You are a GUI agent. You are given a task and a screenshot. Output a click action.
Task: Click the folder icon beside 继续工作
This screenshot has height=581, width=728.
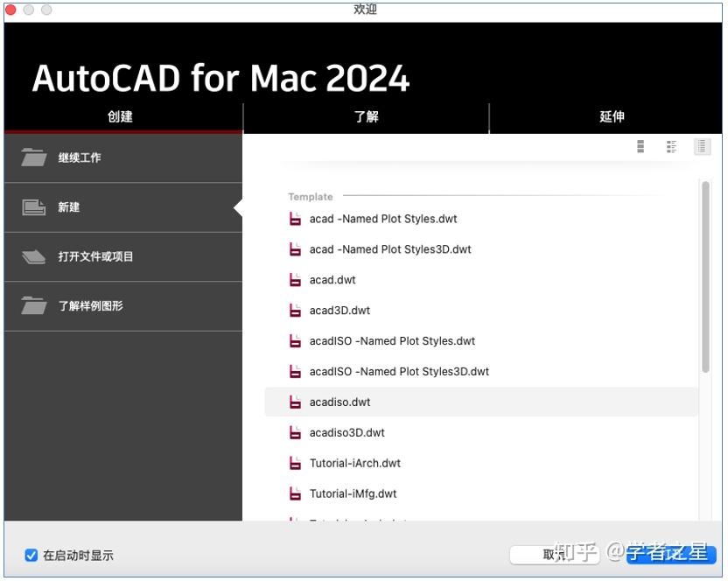32,157
